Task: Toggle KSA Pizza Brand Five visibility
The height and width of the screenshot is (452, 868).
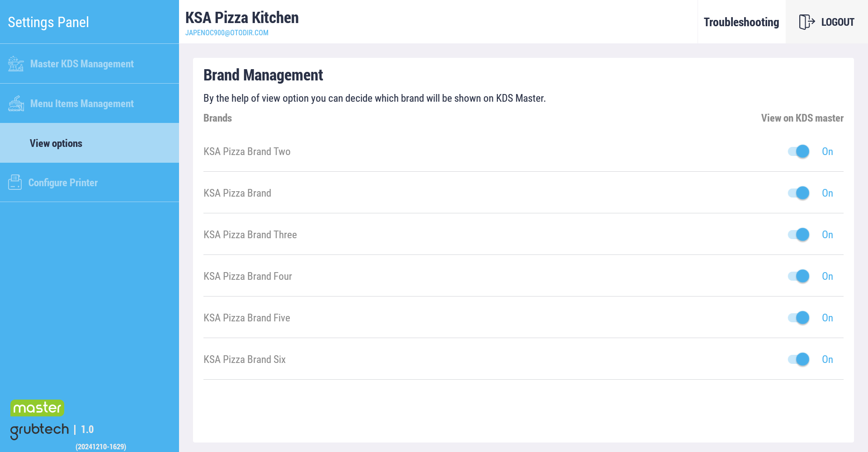Action: [x=798, y=318]
